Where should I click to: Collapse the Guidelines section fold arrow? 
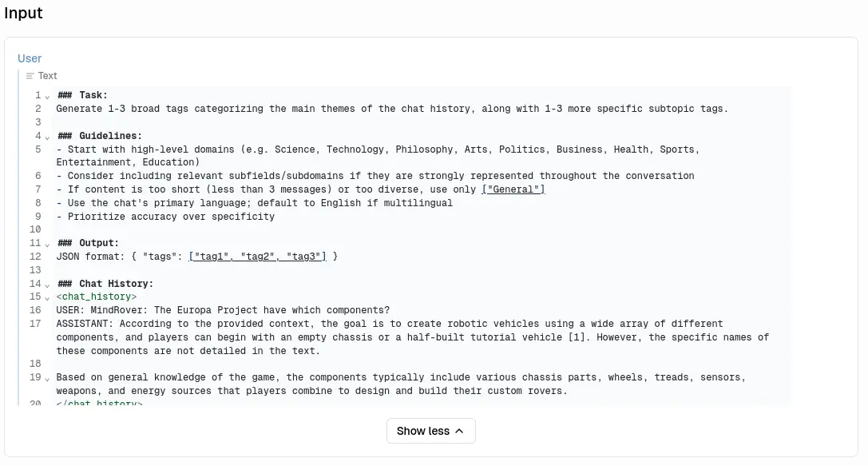point(47,137)
